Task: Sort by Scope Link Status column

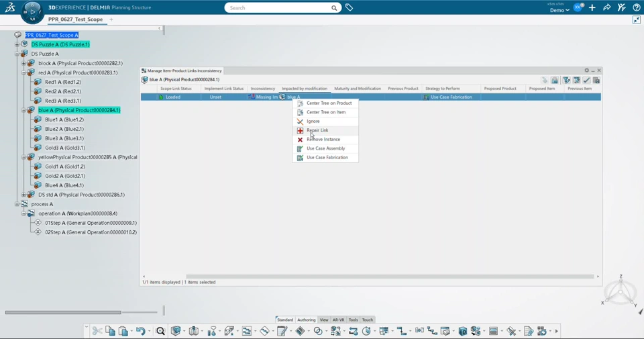Action: tap(176, 89)
